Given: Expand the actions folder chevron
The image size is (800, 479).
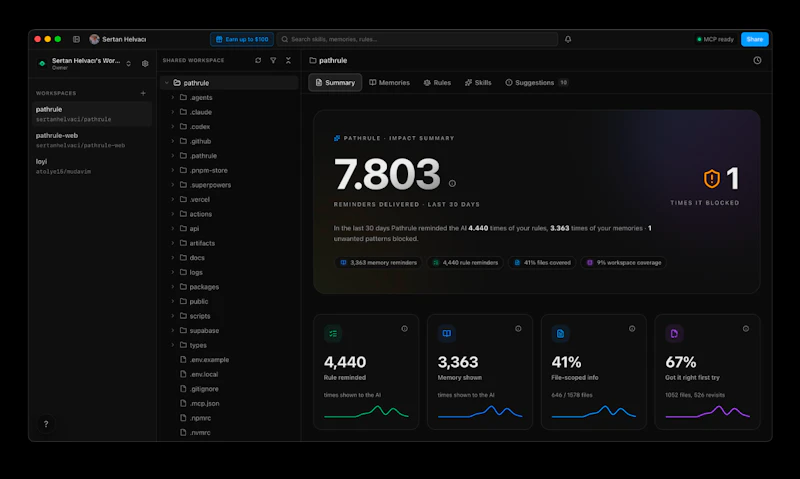Looking at the screenshot, I should tap(172, 214).
